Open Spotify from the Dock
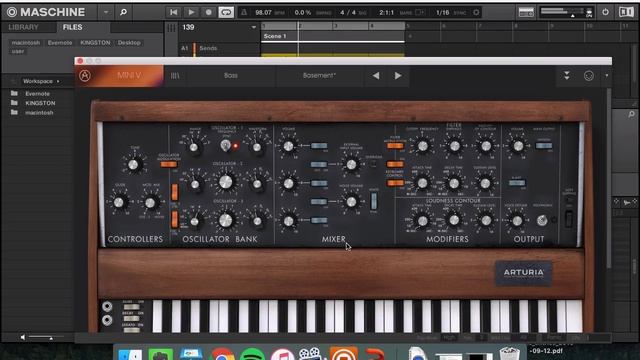640x360 pixels. pyautogui.click(x=252, y=353)
